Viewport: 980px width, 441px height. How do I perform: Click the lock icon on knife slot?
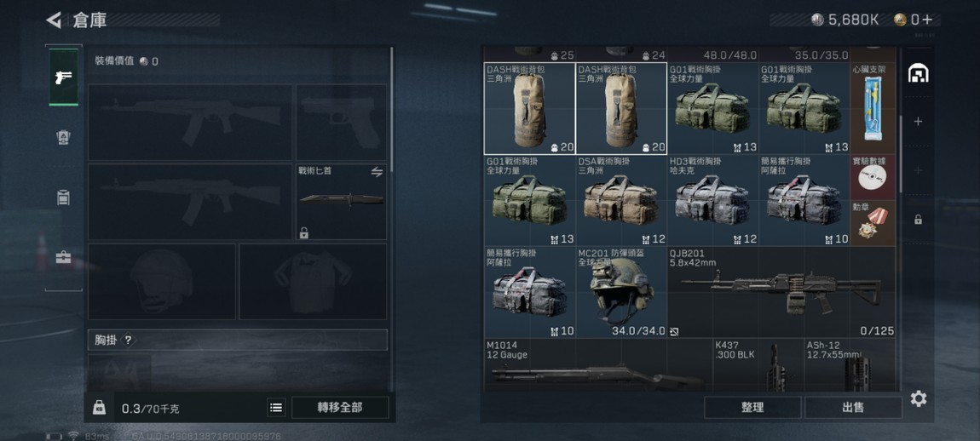pos(303,233)
